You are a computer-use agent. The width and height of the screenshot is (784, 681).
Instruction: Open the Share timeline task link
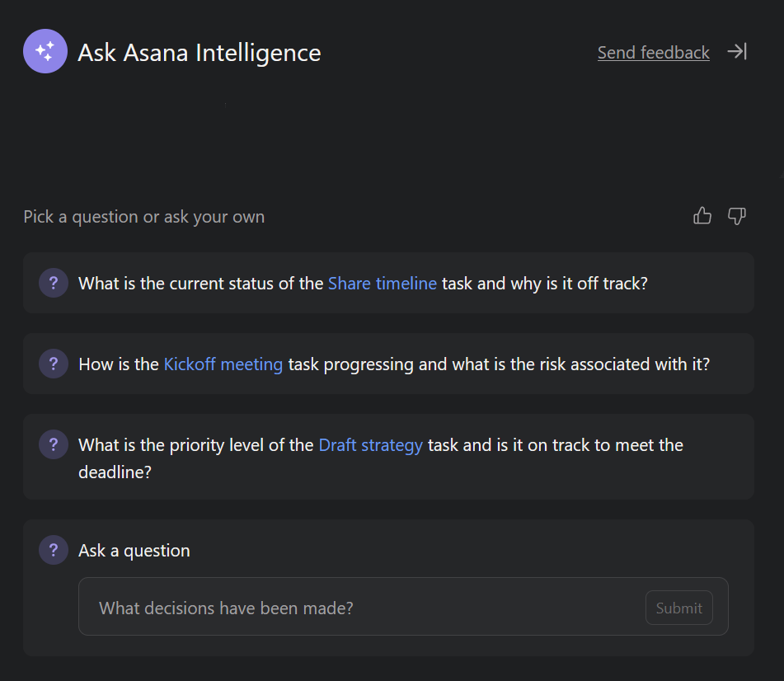click(x=382, y=284)
